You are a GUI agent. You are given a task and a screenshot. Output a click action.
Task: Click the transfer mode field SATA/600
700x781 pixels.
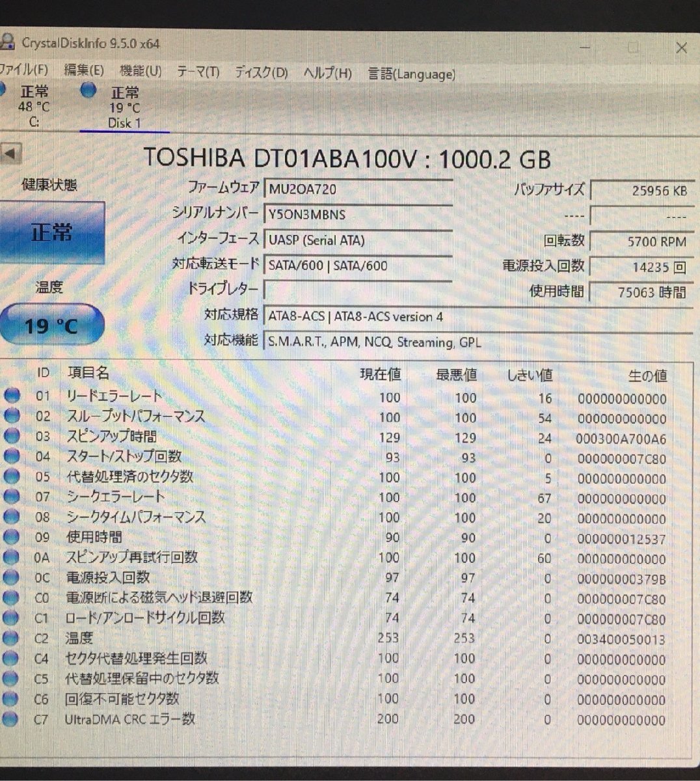(358, 265)
